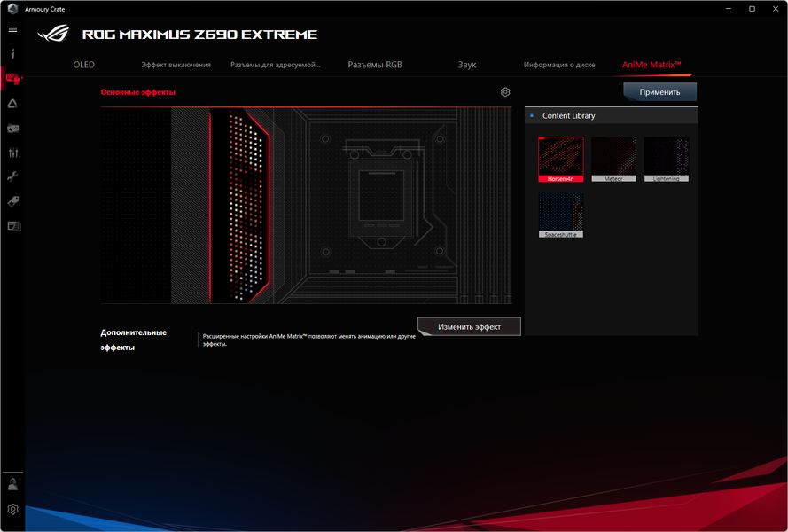Open the Scenario Profiles sliders icon
Viewport: 788px width, 532px height.
pos(12,153)
